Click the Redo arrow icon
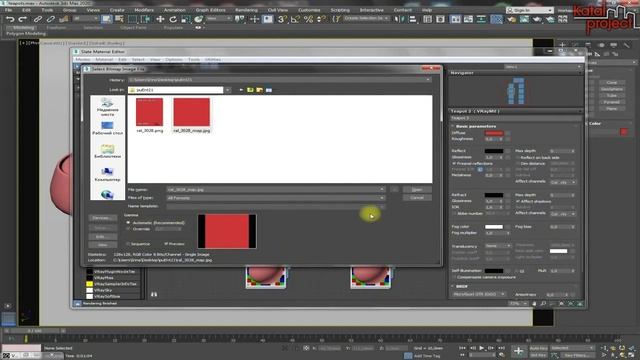 (23, 19)
